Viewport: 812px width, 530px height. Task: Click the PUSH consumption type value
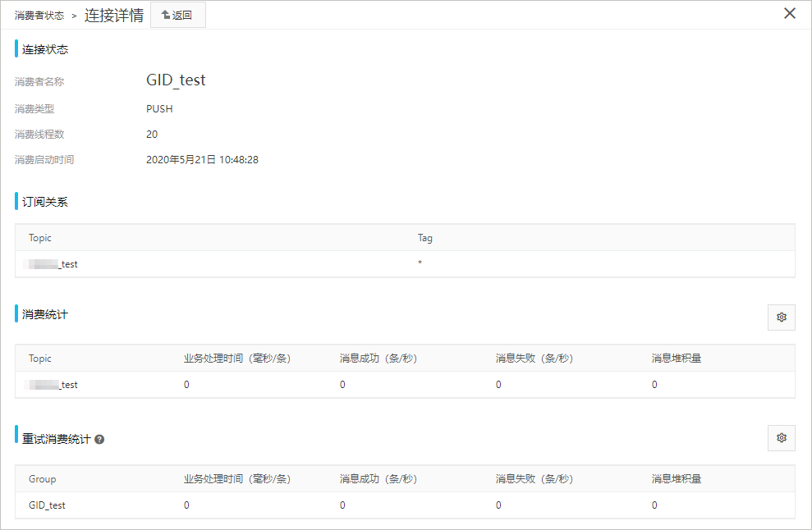pos(159,108)
